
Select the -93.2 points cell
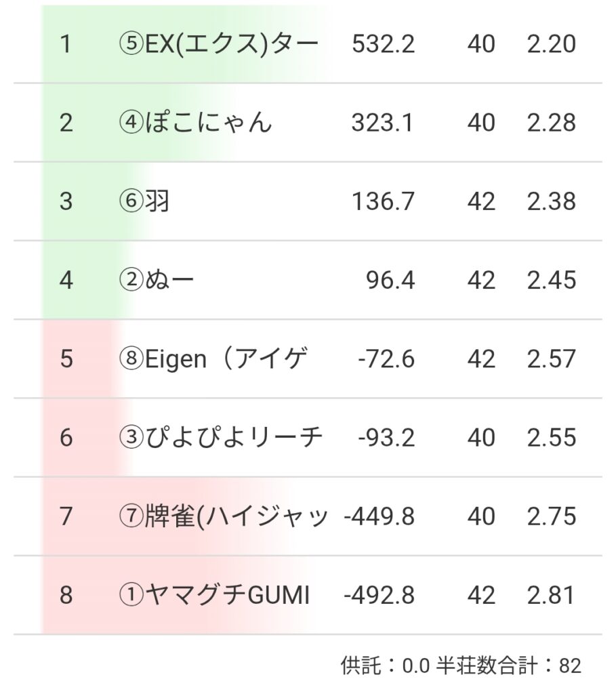tap(386, 438)
